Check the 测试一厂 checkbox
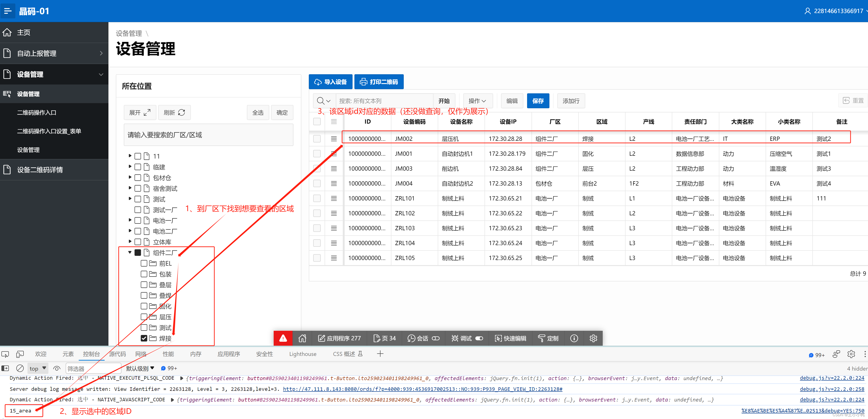868x419 pixels. (138, 210)
